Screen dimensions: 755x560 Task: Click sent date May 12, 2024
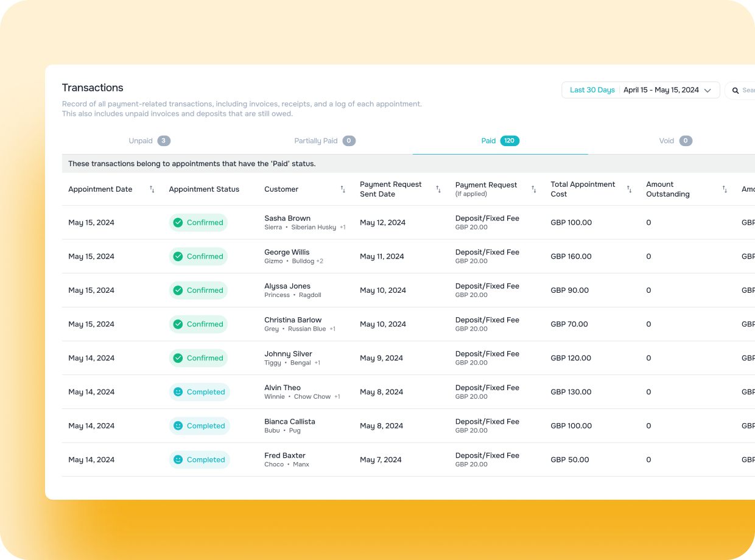382,223
